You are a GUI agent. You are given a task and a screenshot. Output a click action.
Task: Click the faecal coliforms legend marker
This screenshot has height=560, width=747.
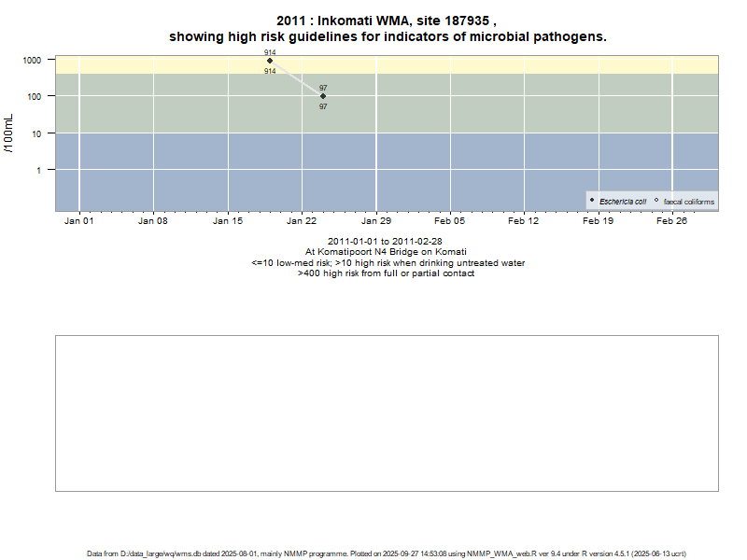[656, 201]
